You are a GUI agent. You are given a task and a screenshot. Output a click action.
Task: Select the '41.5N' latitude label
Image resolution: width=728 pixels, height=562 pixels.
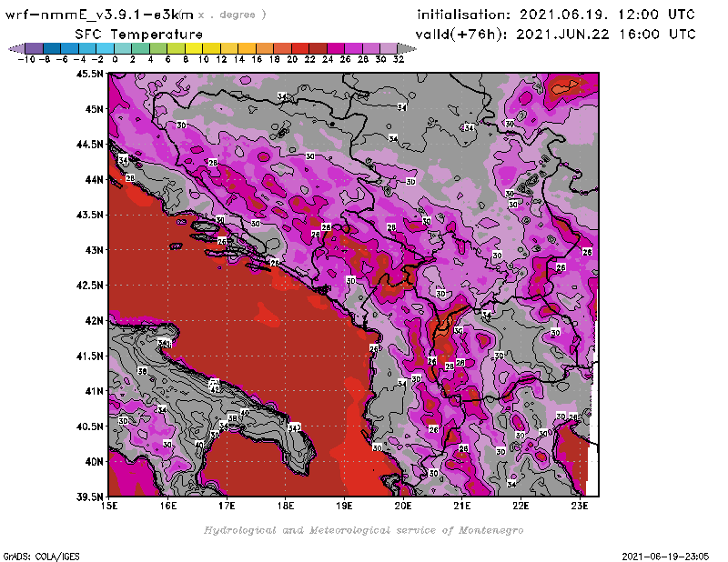pos(89,356)
